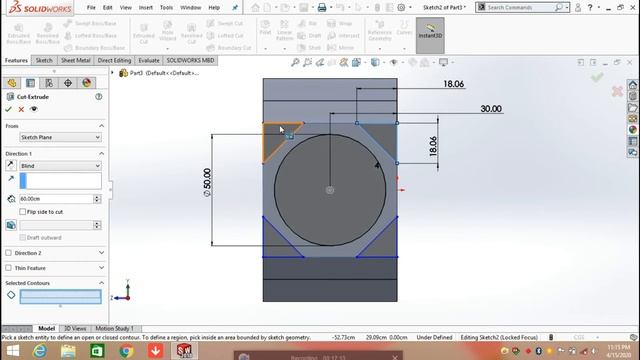Collapse the From section
The height and width of the screenshot is (360, 640).
101,126
